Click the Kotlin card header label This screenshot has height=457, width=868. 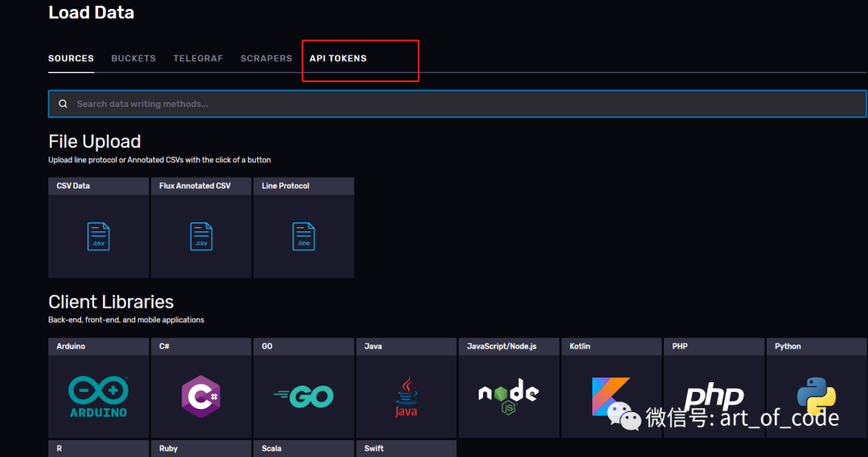(x=579, y=346)
